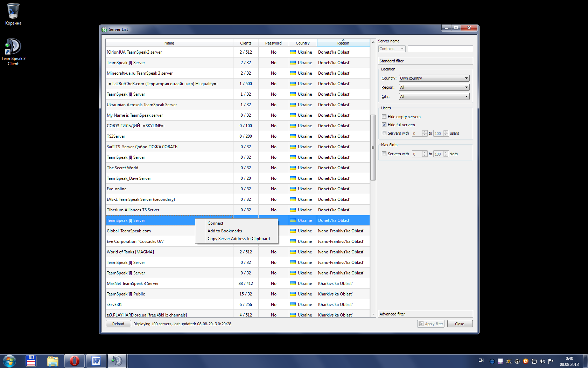
Task: Click the TeamSpeak taskbar button
Action: [117, 361]
